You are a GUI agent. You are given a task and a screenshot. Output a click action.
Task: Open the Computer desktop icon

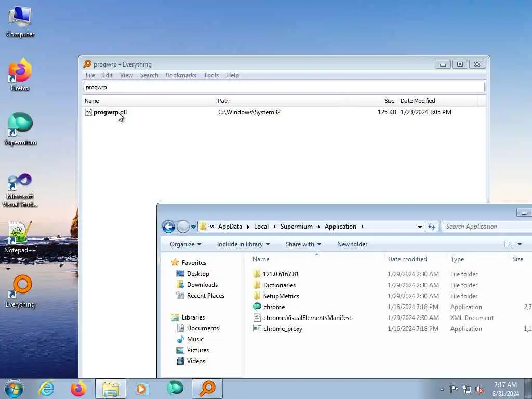pyautogui.click(x=20, y=22)
